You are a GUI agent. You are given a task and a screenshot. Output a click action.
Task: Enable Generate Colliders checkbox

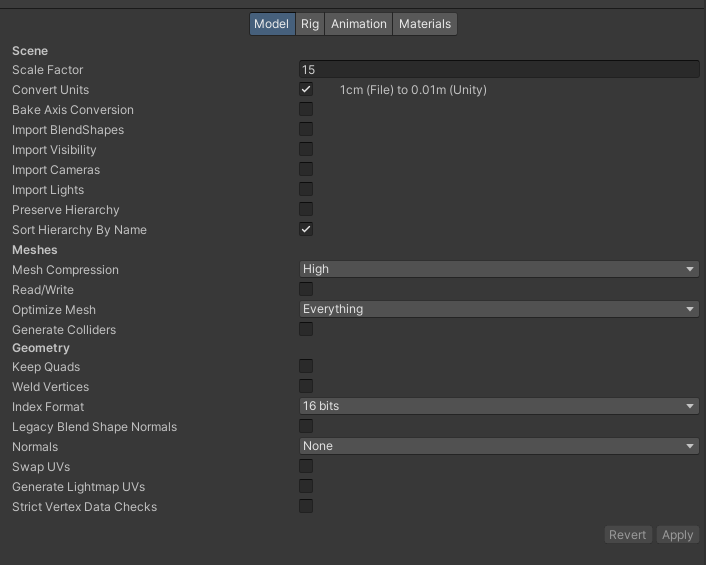tap(306, 330)
